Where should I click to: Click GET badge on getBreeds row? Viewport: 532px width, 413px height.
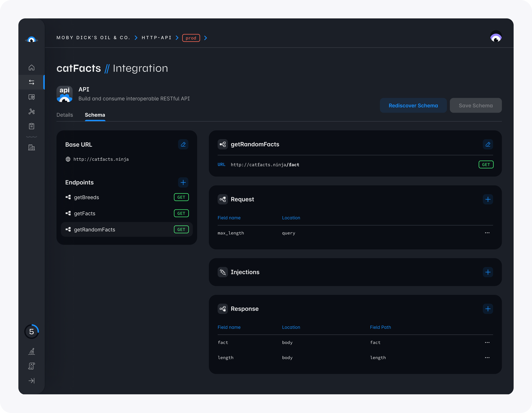pyautogui.click(x=181, y=197)
